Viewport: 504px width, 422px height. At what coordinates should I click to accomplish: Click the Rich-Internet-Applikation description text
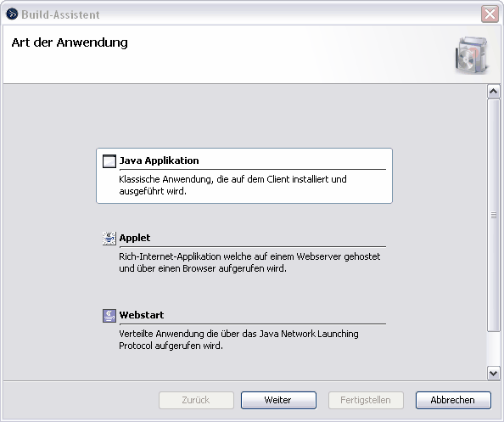pyautogui.click(x=249, y=262)
